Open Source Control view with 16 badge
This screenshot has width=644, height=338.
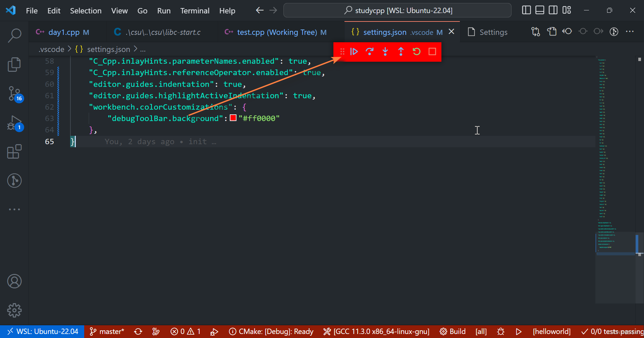[x=14, y=94]
